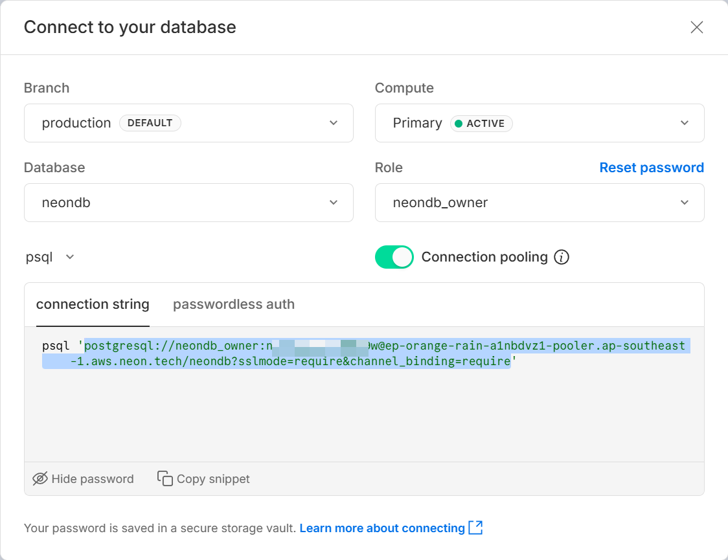Switch to the passwordless auth tab
728x560 pixels.
(233, 304)
